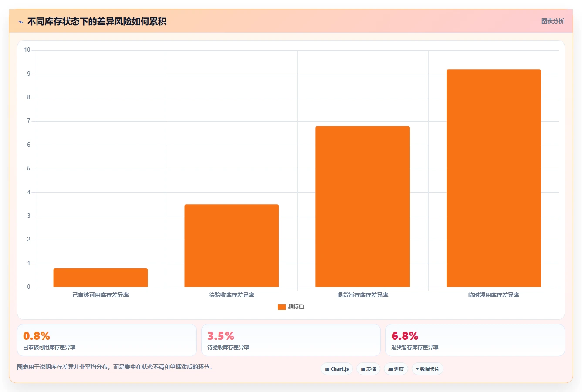Click the chart title 不同库存状态下的差异风险如何累积
The width and height of the screenshot is (582, 392).
click(x=97, y=22)
